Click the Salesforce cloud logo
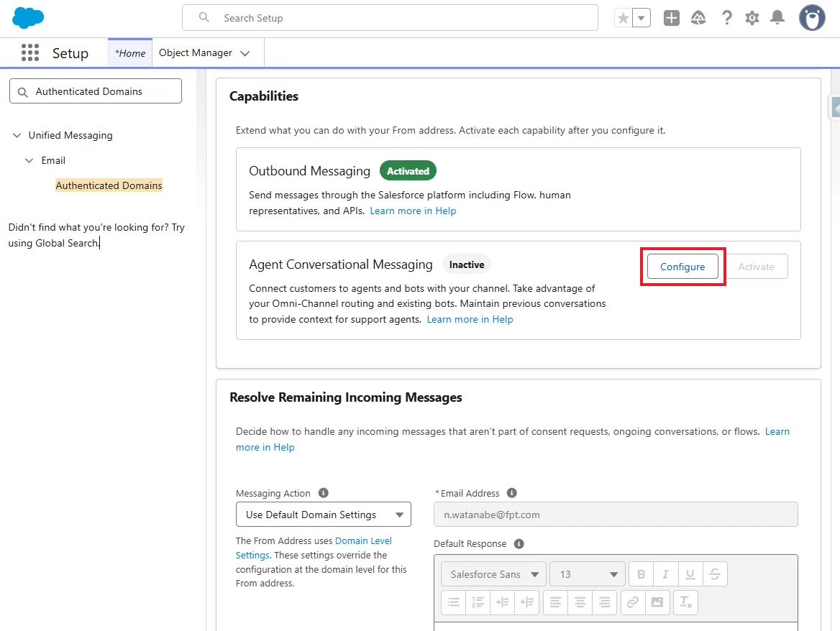The image size is (840, 631). click(28, 18)
